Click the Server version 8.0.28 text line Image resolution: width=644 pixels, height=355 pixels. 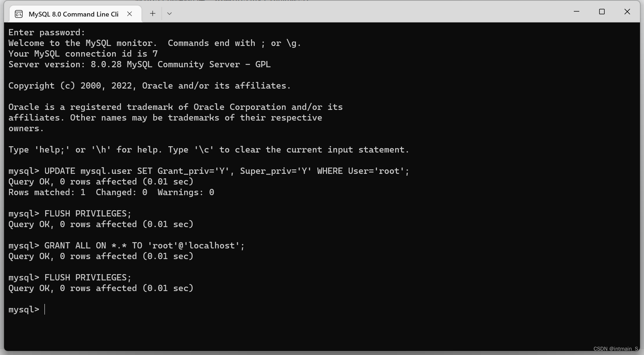tap(140, 64)
